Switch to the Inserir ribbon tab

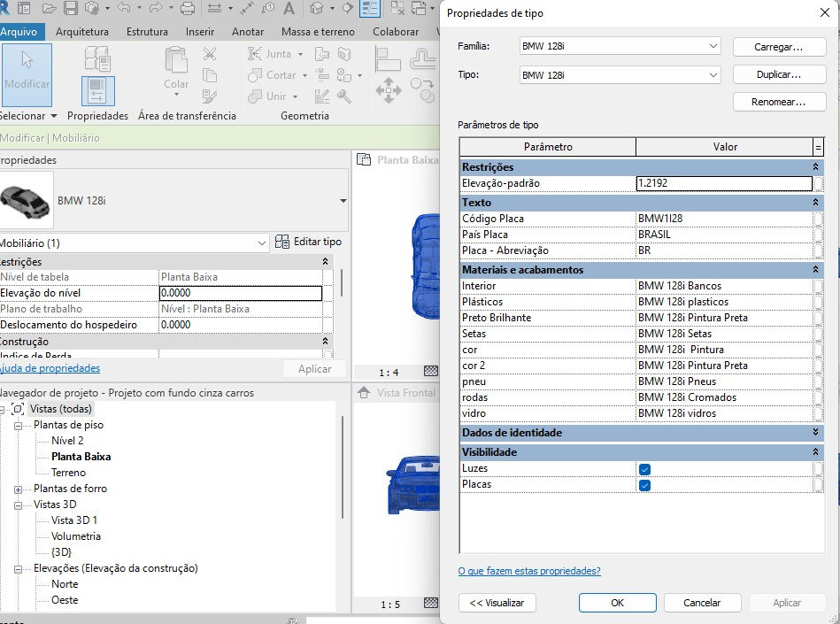point(200,32)
